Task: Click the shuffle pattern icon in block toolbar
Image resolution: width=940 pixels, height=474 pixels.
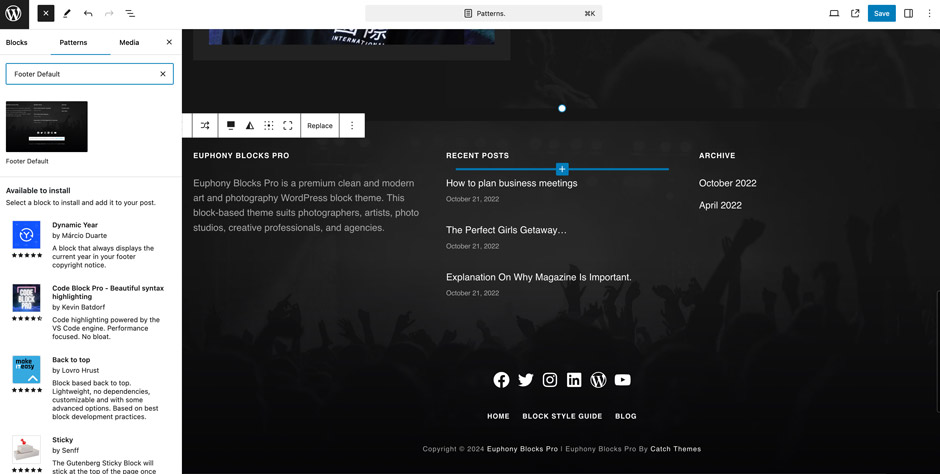Action: [x=205, y=126]
